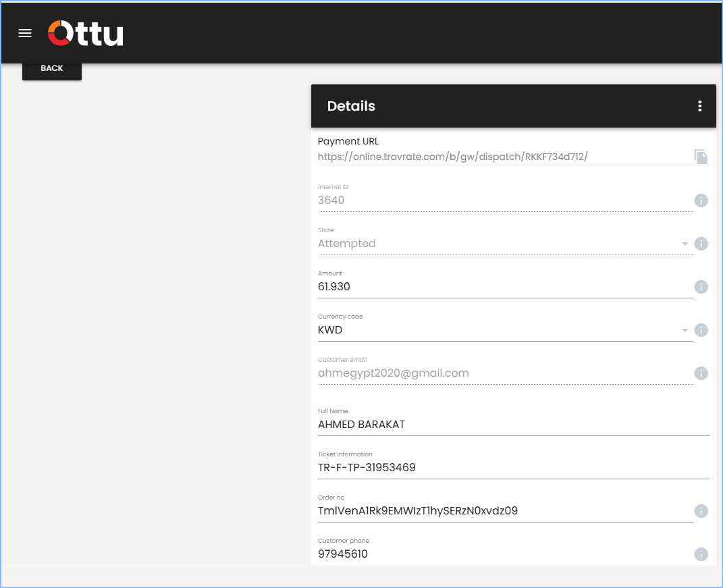Click the Payment URL text field

pyautogui.click(x=505, y=157)
